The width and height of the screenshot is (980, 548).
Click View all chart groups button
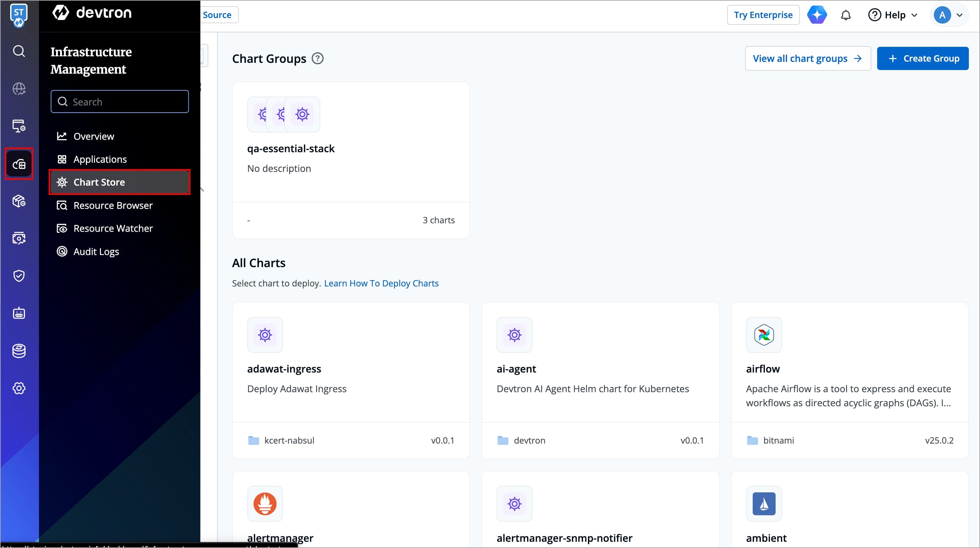coord(807,59)
